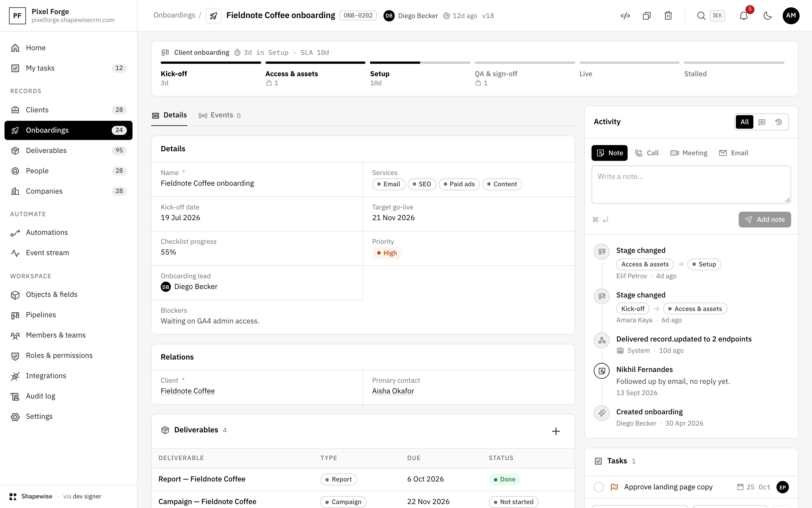812x508 pixels.
Task: Select the Email activity tab
Action: pos(734,153)
